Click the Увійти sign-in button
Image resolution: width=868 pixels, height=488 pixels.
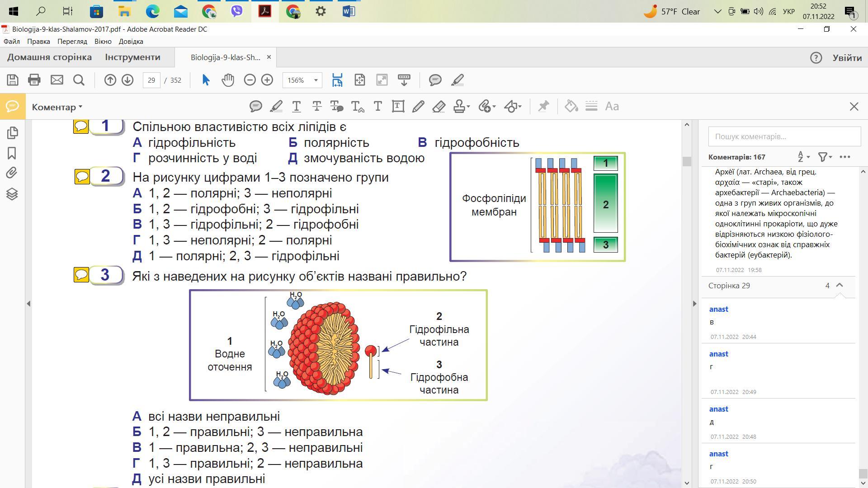pos(847,58)
